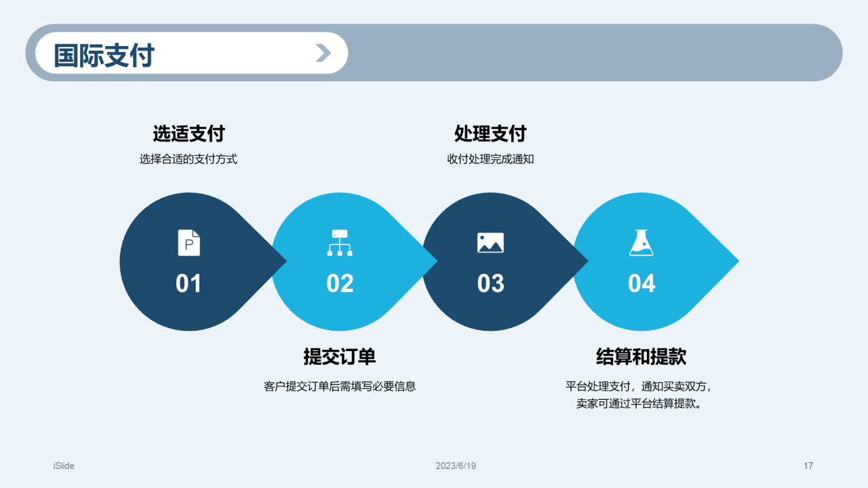Click the 选择合适的支付方式 description text

pos(189,160)
